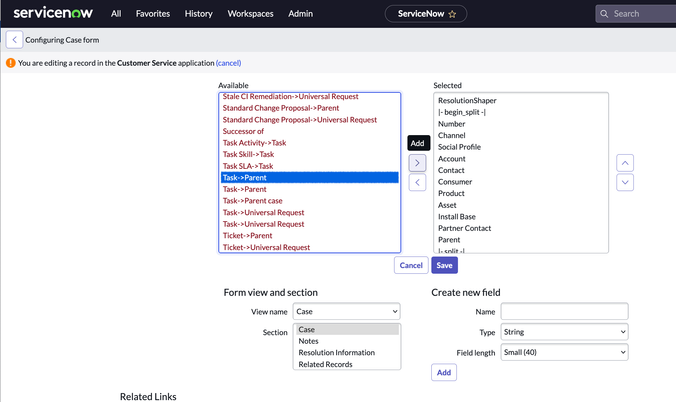The image size is (676, 402).
Task: Select Ticket->Universal Request in Available
Action: click(310, 248)
